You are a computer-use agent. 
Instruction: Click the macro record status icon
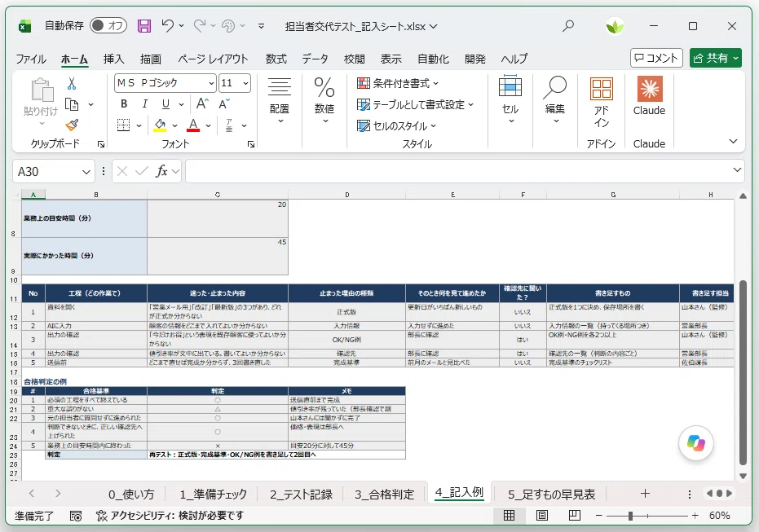[76, 516]
